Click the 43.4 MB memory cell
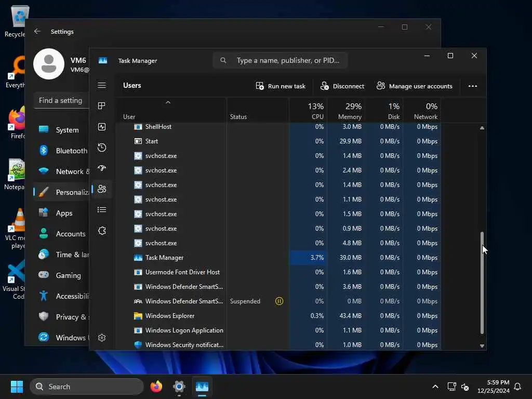This screenshot has height=399, width=532. 345,316
